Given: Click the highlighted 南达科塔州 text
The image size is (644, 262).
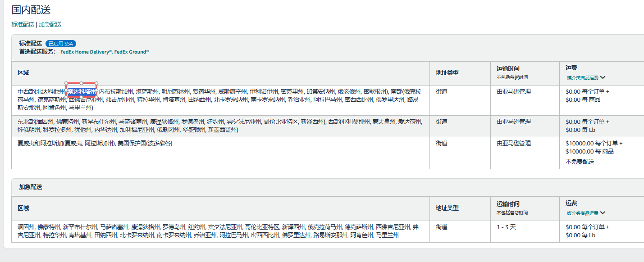Looking at the screenshot, I should click(82, 91).
